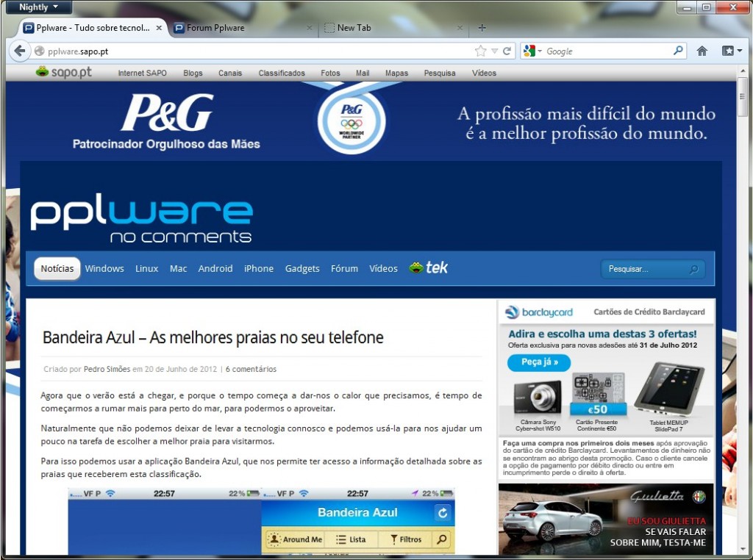
Task: Open Pesquisa in SAPO bar
Action: pos(440,73)
